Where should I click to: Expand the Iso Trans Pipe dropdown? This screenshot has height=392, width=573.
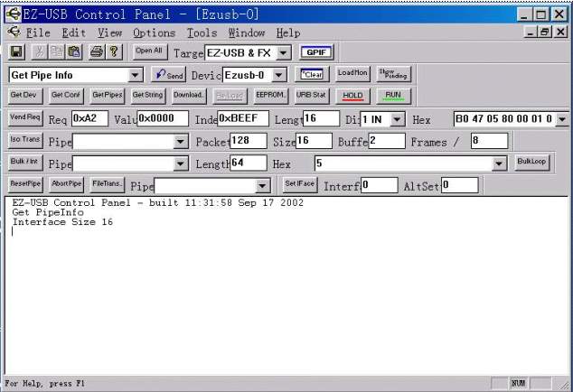tap(181, 142)
